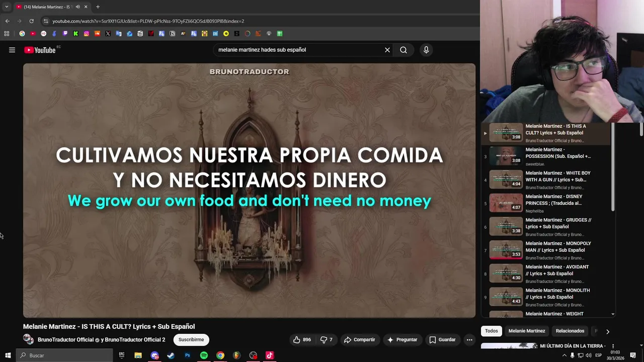The image size is (644, 362).
Task: Mute tab via the speaker icon on tab
Action: [x=77, y=7]
